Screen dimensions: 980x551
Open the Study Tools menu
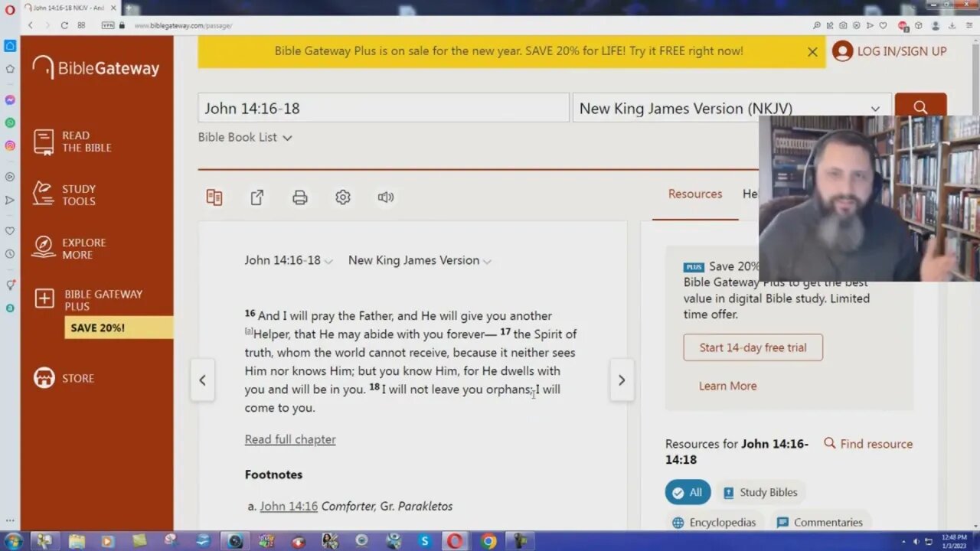tap(64, 195)
